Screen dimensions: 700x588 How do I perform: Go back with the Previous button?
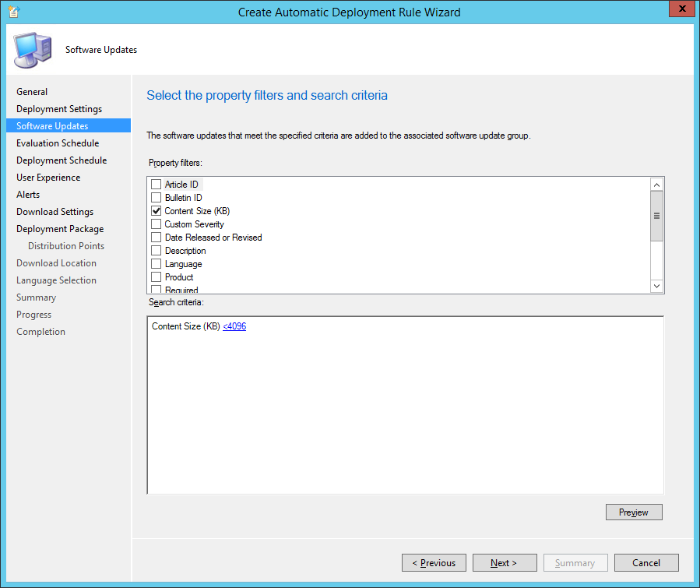pyautogui.click(x=434, y=563)
